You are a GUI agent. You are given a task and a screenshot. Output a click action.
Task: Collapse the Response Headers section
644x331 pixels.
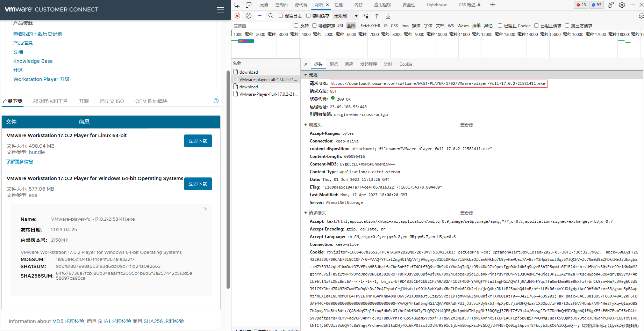click(x=306, y=125)
